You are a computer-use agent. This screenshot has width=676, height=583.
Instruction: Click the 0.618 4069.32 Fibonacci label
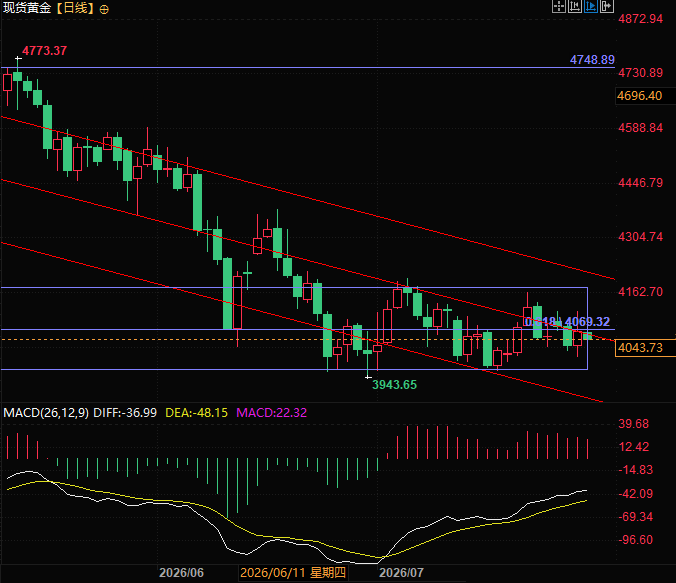click(x=567, y=322)
